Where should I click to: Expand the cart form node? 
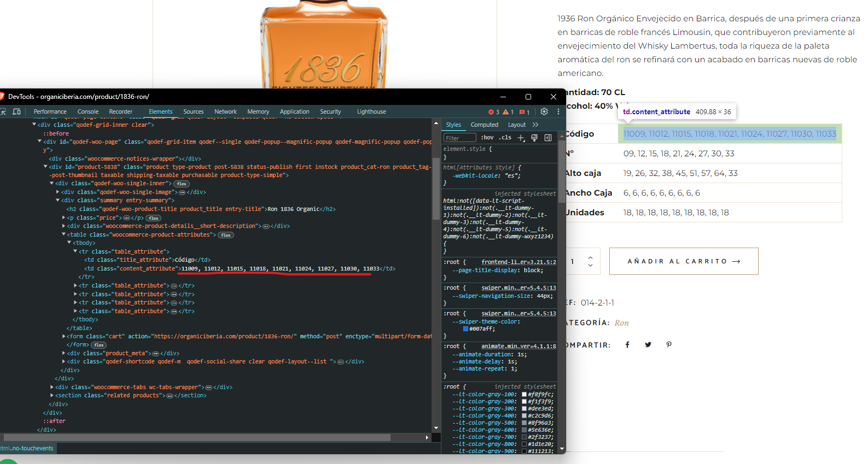coord(63,337)
